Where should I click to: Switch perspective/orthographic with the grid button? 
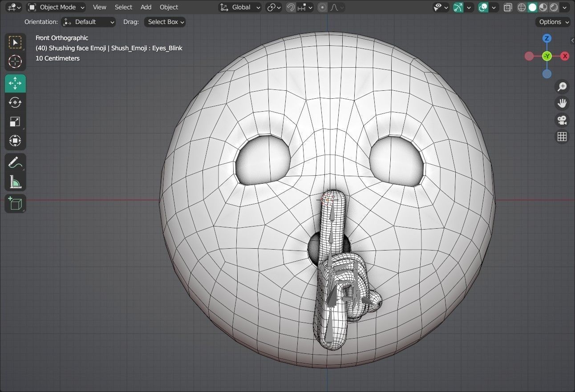pos(562,137)
